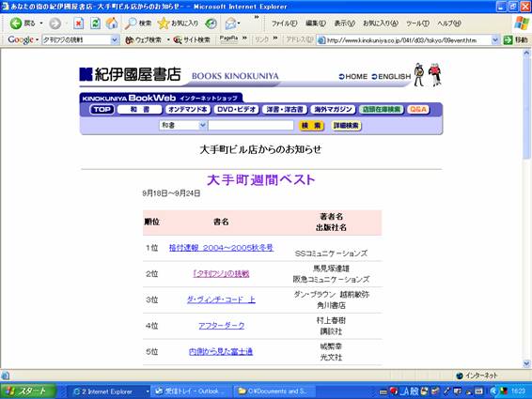Open Outlook inbox taskbar button
The height and width of the screenshot is (399, 532).
(x=192, y=391)
